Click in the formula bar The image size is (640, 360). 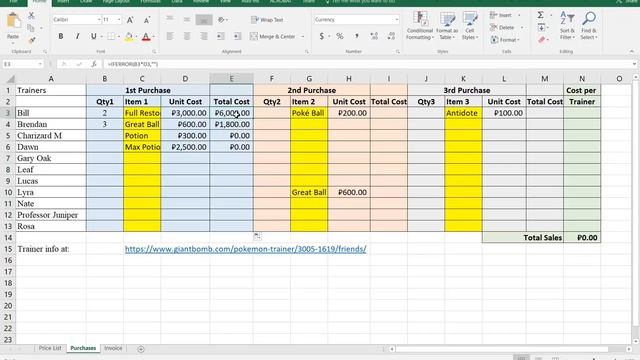[367, 64]
